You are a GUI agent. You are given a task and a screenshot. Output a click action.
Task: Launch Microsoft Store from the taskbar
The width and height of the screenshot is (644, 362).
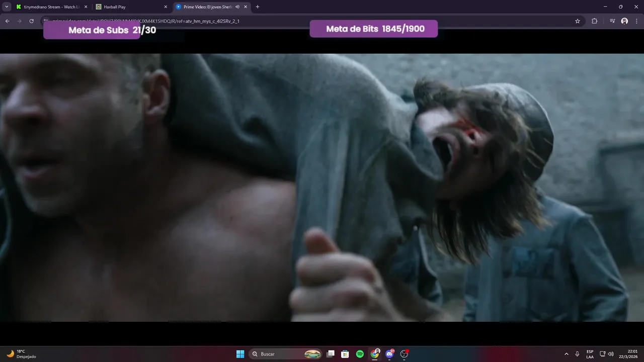pyautogui.click(x=345, y=354)
